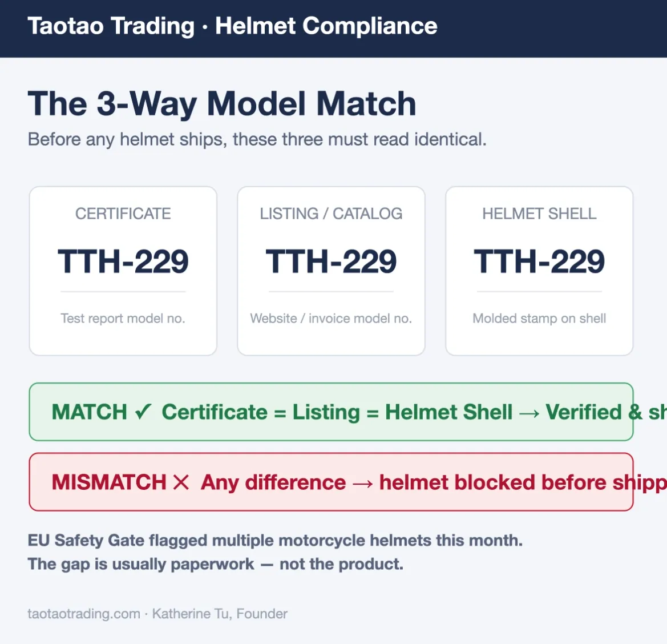Click TTH-229 under Listing / Catalog heading
The width and height of the screenshot is (667, 644).
pos(331,261)
